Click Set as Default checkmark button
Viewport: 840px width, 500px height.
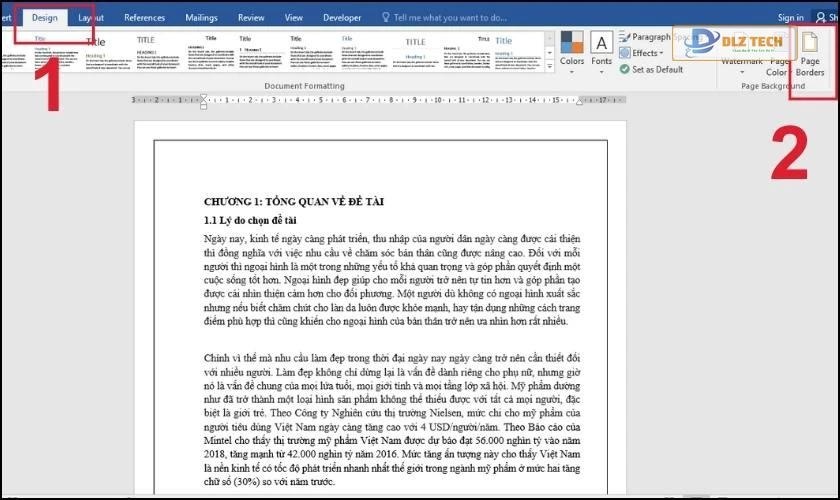(x=625, y=69)
